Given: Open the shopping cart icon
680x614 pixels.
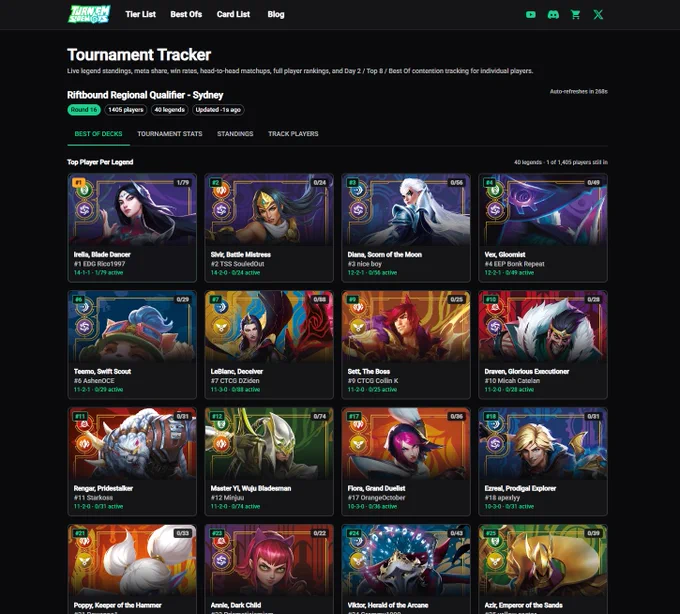Looking at the screenshot, I should coord(575,15).
